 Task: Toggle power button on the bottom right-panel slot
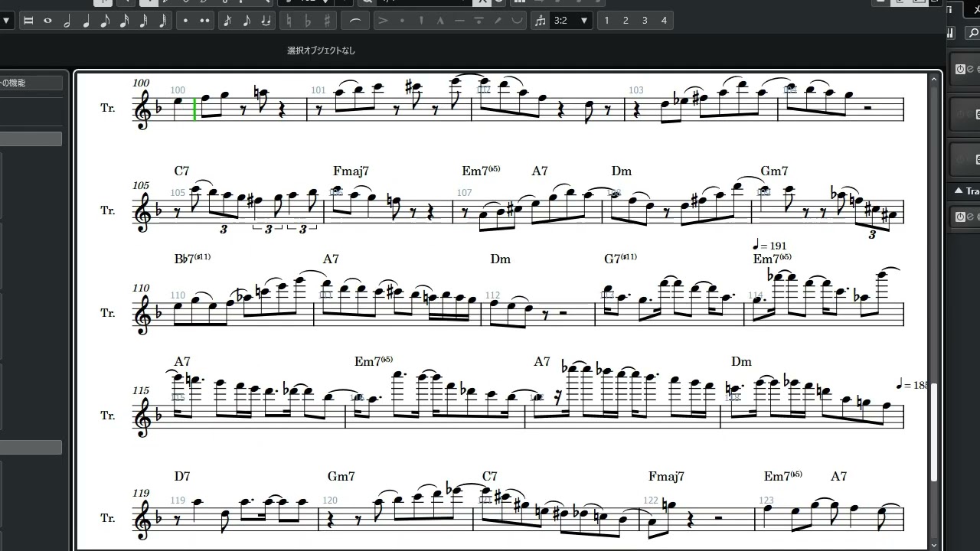coord(960,217)
